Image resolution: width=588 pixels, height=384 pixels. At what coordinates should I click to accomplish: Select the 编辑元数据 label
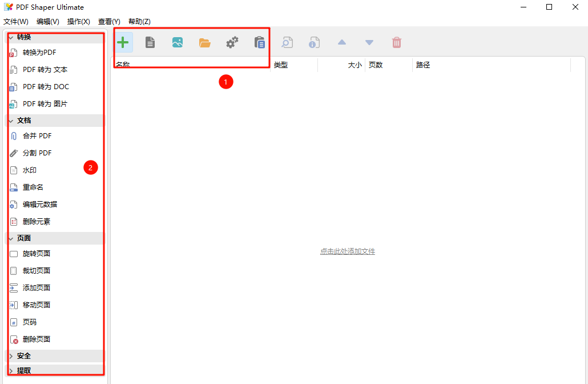pos(40,205)
